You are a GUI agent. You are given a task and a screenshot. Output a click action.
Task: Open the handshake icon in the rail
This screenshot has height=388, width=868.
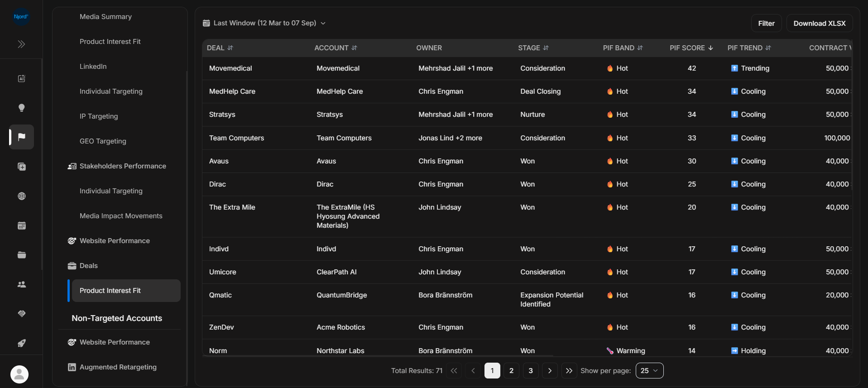pyautogui.click(x=21, y=314)
